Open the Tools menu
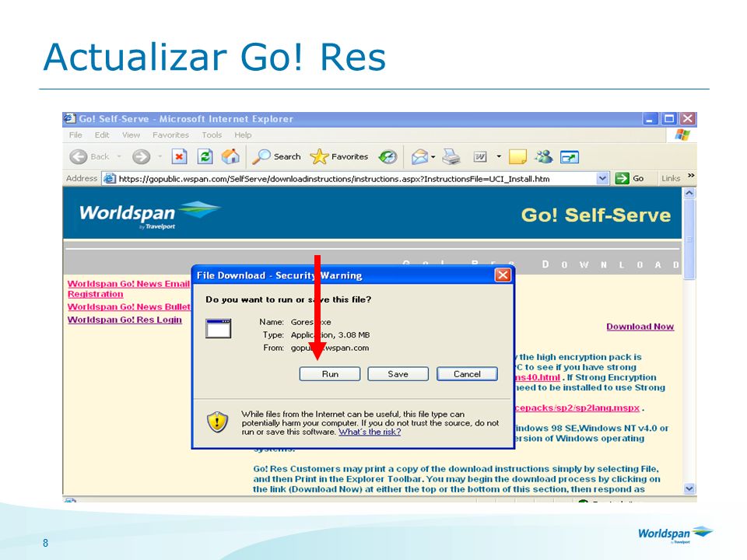Screen dimensions: 747x560 [212, 135]
